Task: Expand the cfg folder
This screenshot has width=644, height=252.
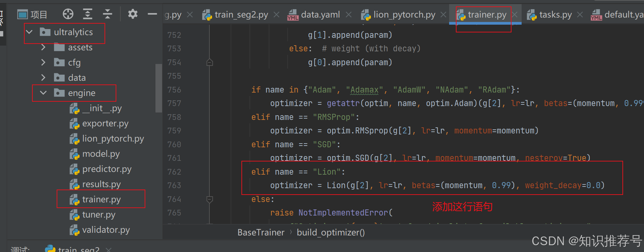Action: 43,62
